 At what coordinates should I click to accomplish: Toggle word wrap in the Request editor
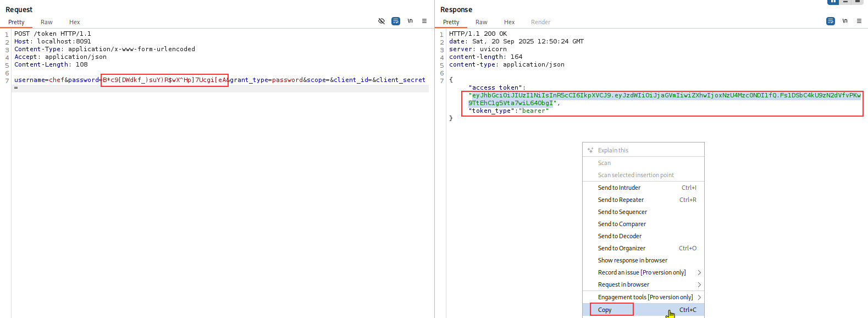click(x=396, y=21)
